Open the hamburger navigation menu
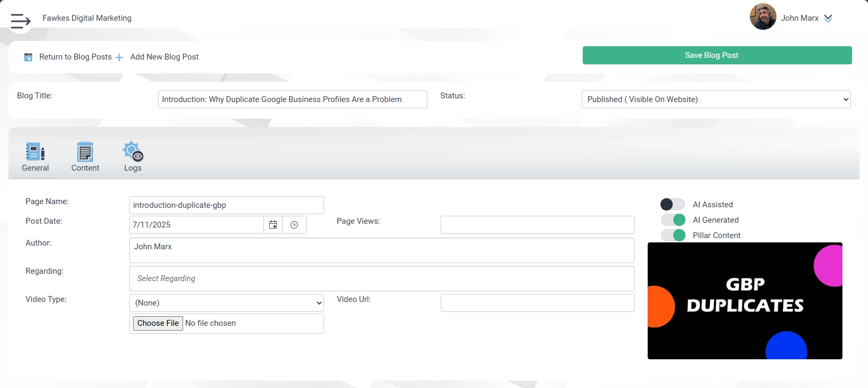This screenshot has height=388, width=868. tap(20, 21)
